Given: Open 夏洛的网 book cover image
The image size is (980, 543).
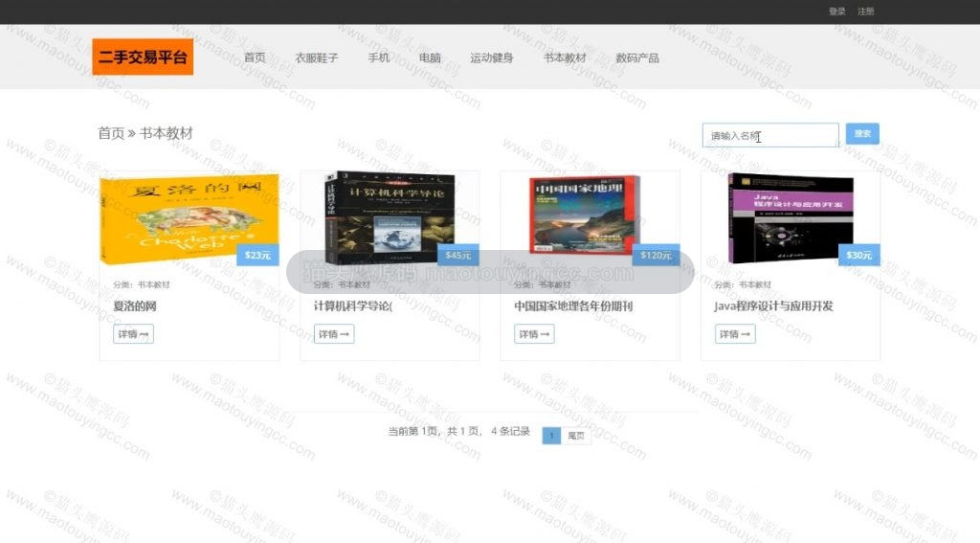Looking at the screenshot, I should (189, 219).
